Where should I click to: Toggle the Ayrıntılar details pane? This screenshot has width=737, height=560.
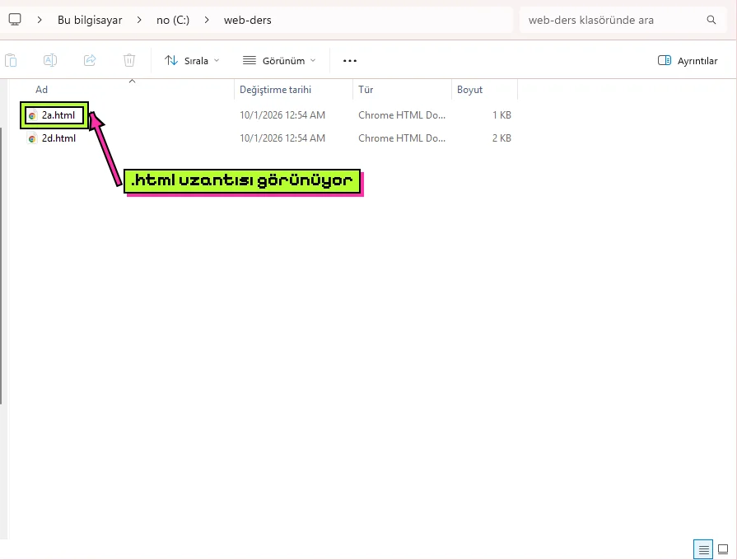click(687, 61)
